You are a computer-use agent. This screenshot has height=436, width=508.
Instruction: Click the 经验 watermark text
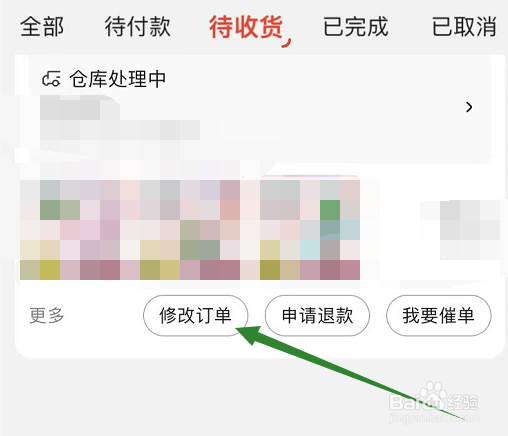[463, 402]
